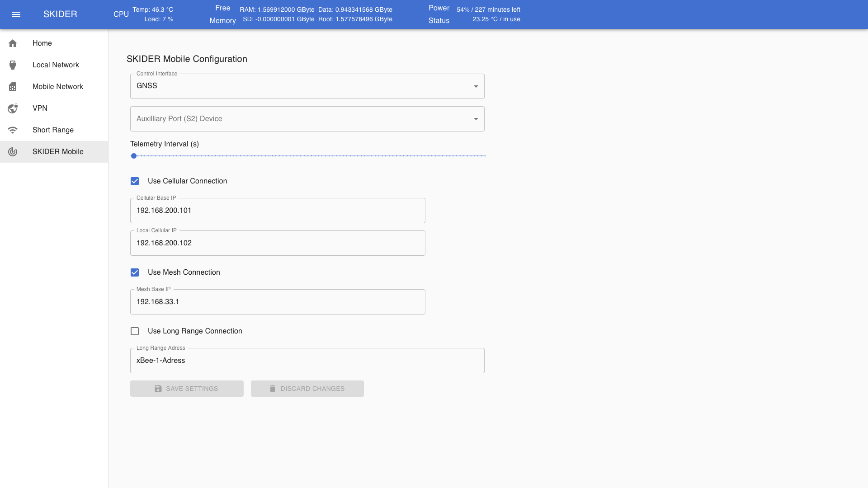Click the save disk icon in Save Settings
The height and width of the screenshot is (488, 868).
(158, 389)
